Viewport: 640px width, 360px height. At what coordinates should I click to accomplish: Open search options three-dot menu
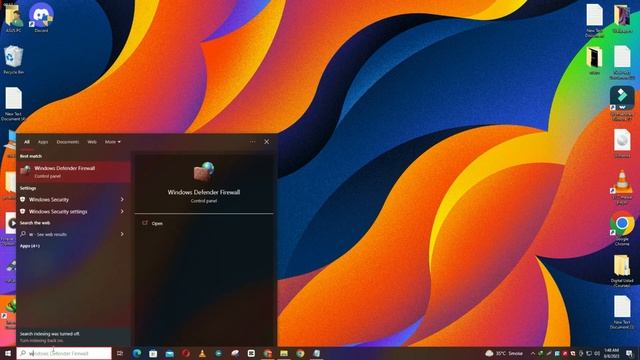tap(252, 142)
